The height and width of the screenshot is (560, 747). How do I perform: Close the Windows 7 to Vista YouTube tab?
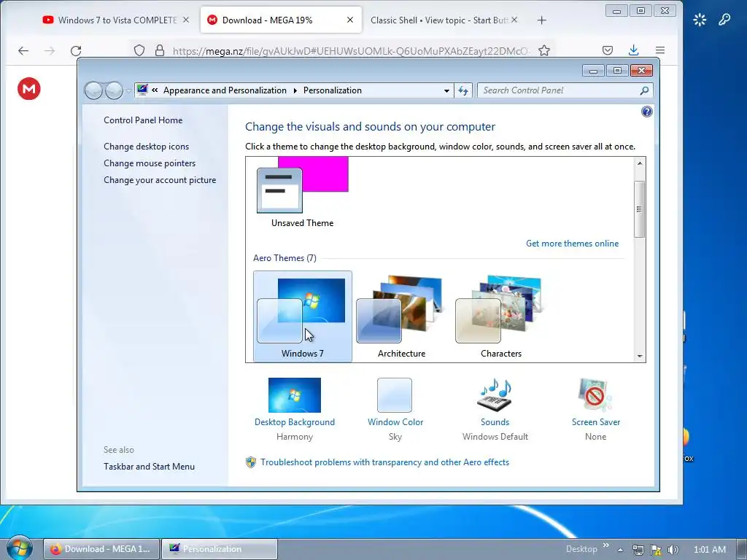coord(186,20)
